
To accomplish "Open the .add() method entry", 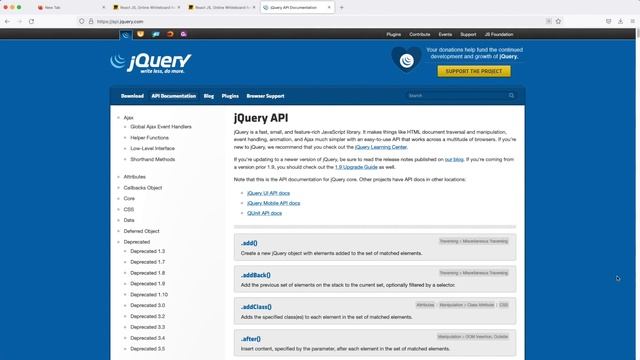I will [249, 243].
